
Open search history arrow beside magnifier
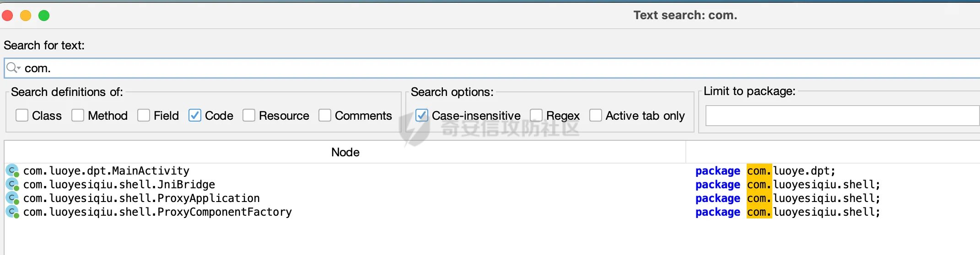pyautogui.click(x=19, y=68)
